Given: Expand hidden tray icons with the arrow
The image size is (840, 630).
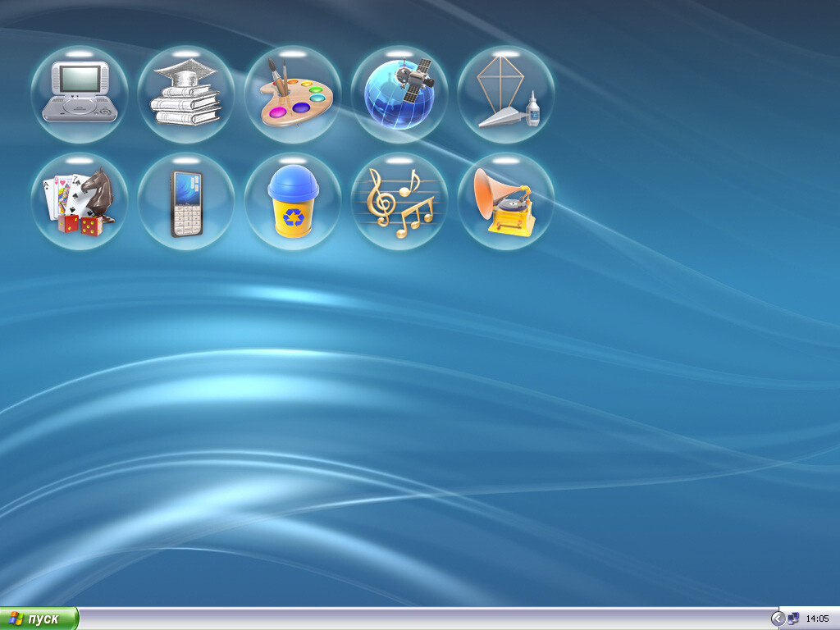Looking at the screenshot, I should point(778,619).
